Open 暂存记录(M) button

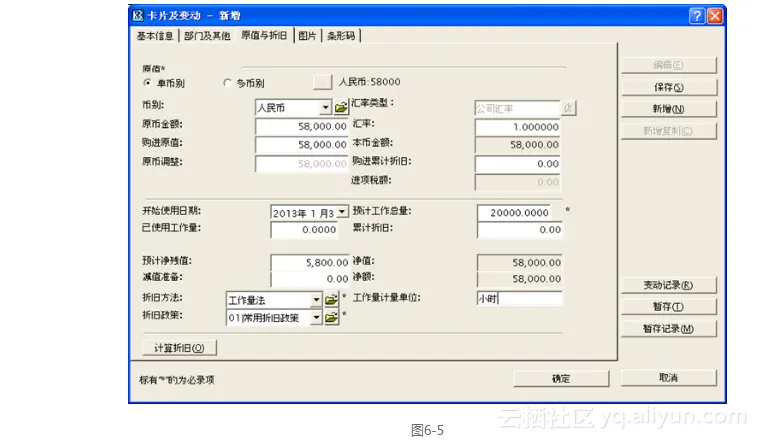pyautogui.click(x=669, y=329)
